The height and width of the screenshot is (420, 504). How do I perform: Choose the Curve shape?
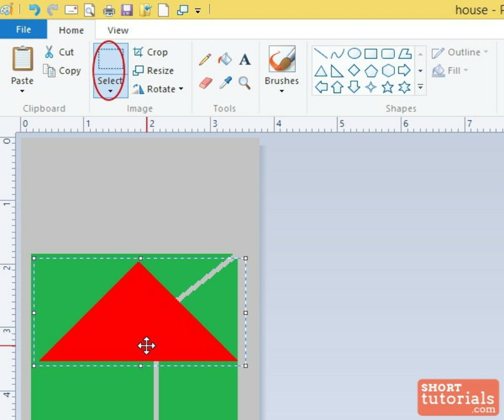337,54
